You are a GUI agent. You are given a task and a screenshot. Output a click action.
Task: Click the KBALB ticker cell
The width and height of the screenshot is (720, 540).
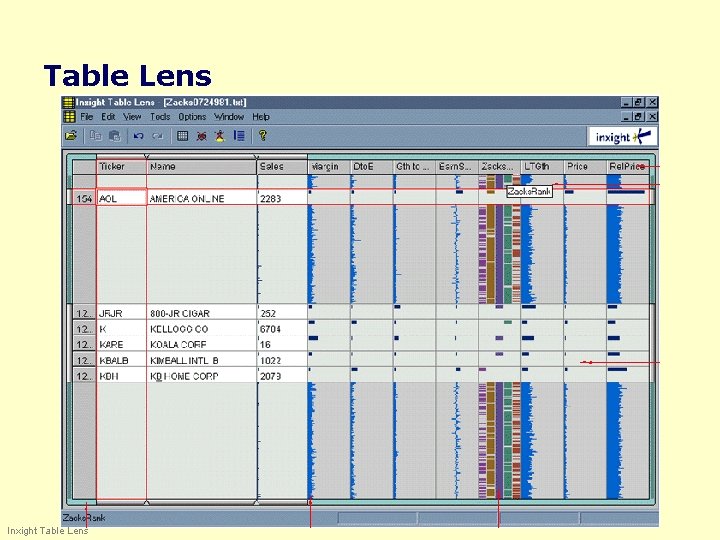(x=122, y=360)
